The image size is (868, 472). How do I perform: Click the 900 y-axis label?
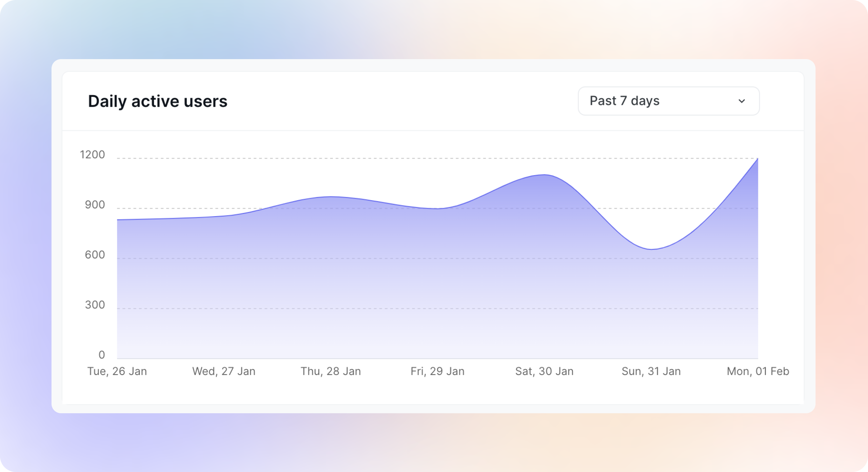click(x=95, y=205)
